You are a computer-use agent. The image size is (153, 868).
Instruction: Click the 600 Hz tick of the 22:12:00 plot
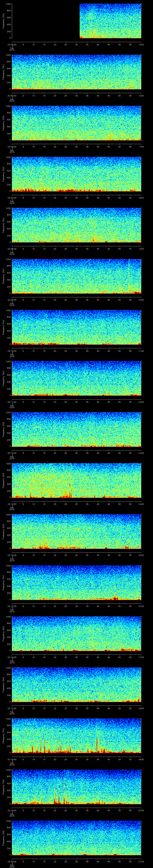(x=9, y=426)
